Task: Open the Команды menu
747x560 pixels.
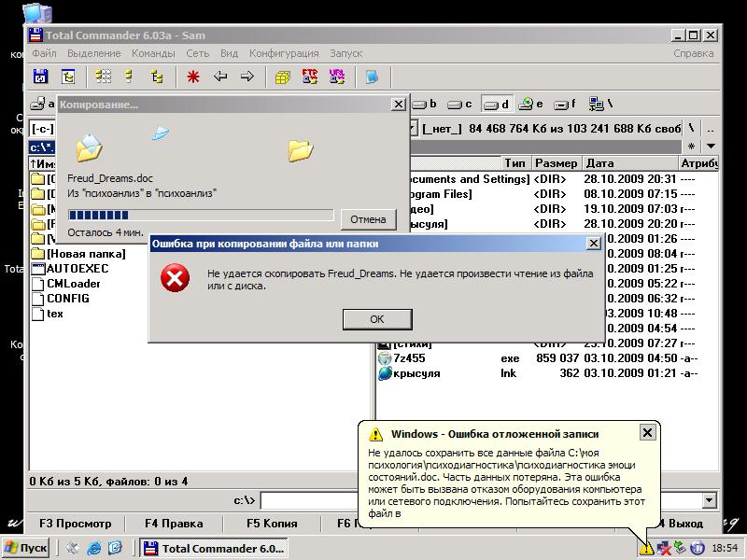Action: (153, 53)
